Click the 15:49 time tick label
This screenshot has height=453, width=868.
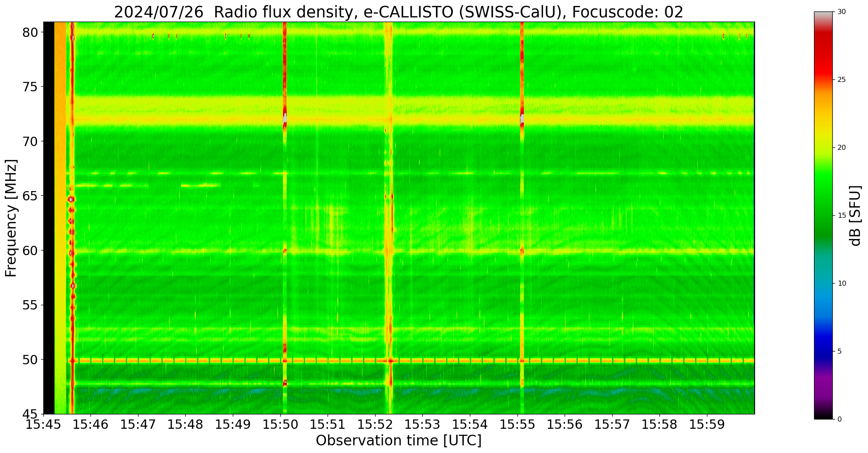pos(233,425)
